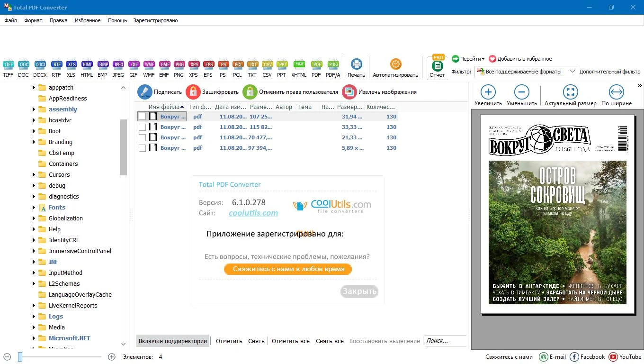The height and width of the screenshot is (364, 644).
Task: Click Зашифровать encrypt icon
Action: click(x=193, y=92)
